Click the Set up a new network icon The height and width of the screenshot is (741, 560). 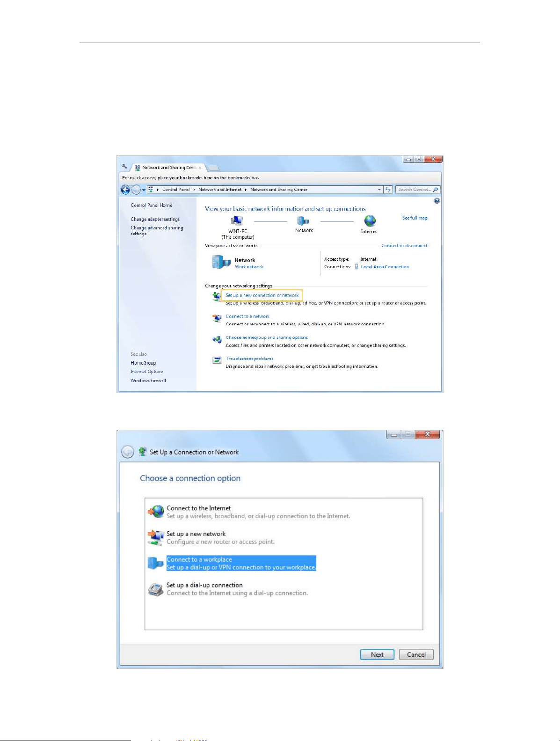[156, 537]
